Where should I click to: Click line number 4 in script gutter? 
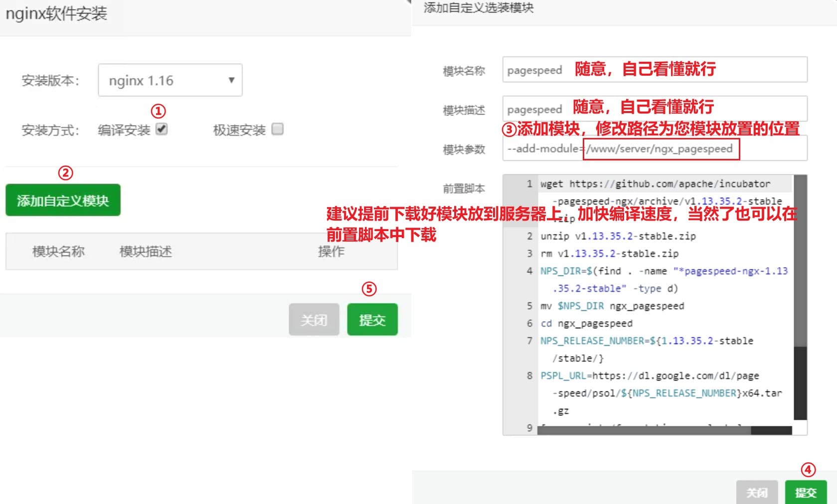coord(529,271)
